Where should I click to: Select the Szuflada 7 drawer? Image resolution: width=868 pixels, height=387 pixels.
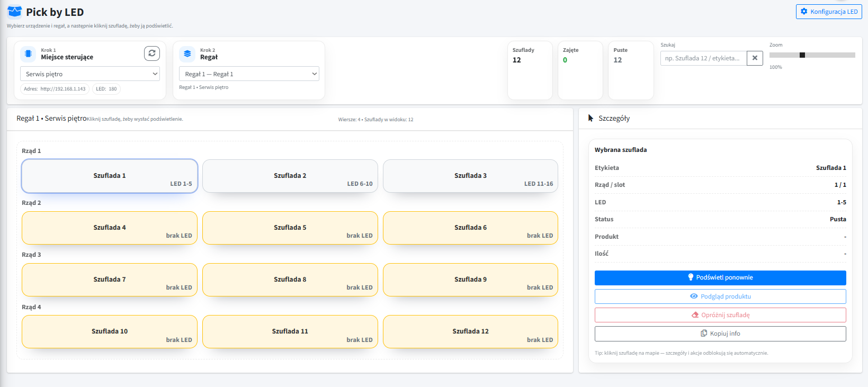(110, 280)
